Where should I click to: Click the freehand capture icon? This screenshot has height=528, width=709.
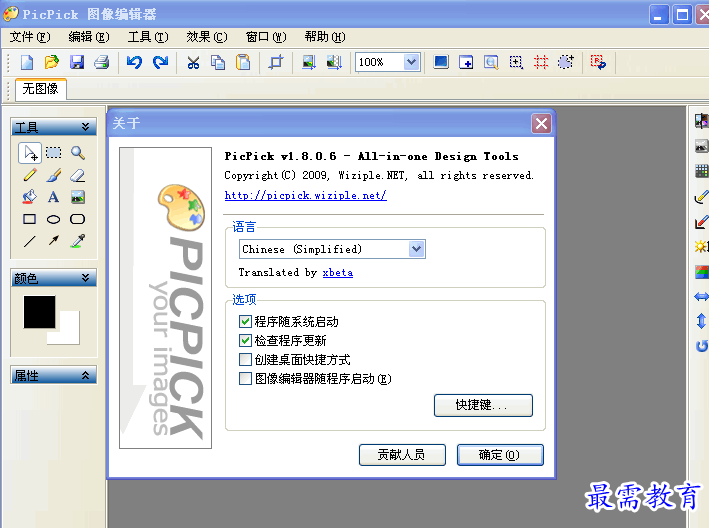coord(566,62)
